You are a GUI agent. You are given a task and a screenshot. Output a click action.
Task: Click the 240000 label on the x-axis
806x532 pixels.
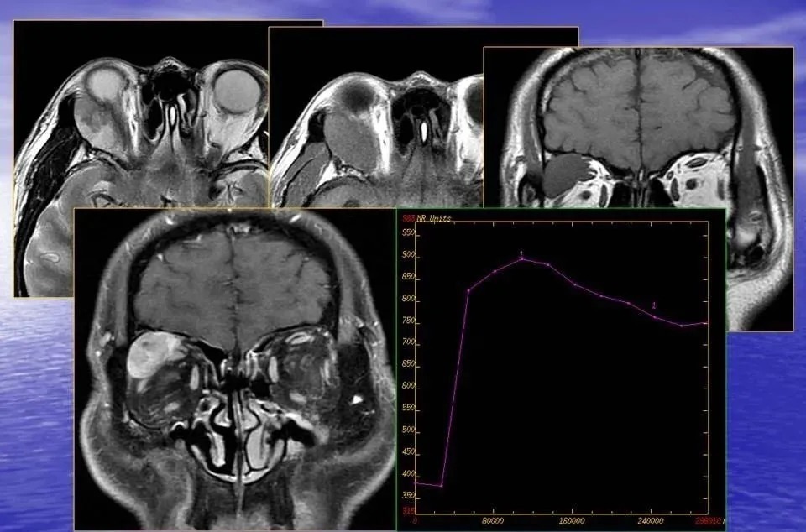point(651,520)
